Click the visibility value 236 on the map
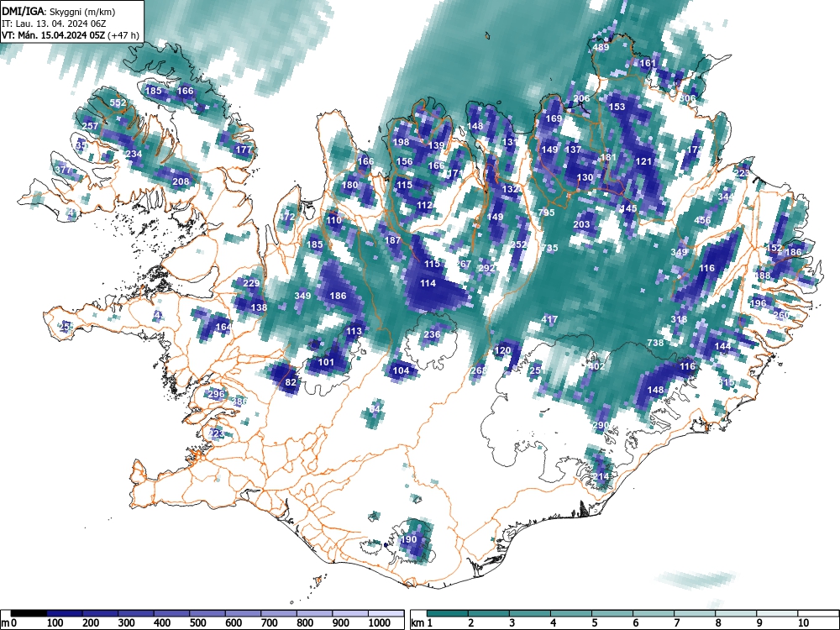 tap(432, 335)
